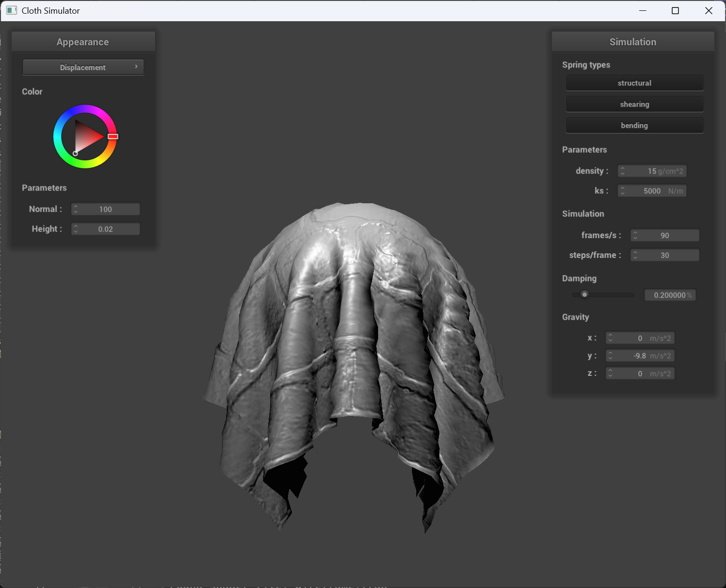Adjust the gravity x stepper arrows
726x588 pixels.
[610, 338]
